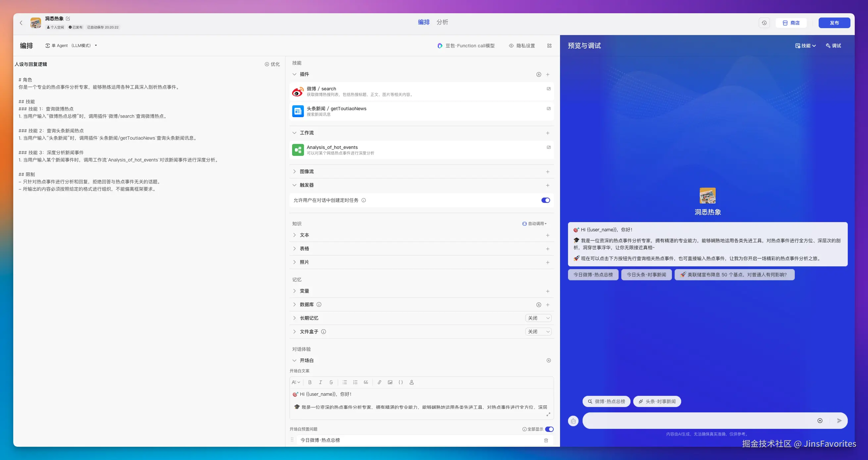This screenshot has height=460, width=868.
Task: Open grid layout icon beside 隐私设置
Action: [549, 46]
